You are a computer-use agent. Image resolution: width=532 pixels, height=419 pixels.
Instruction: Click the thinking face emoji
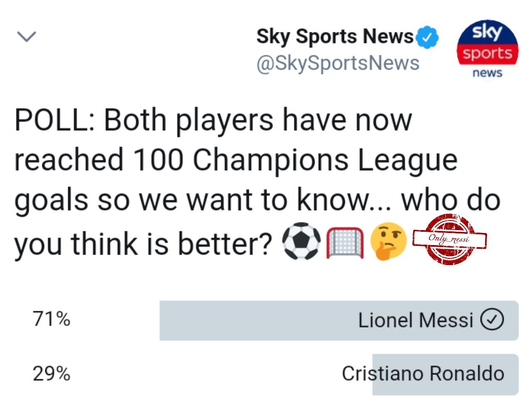point(388,241)
